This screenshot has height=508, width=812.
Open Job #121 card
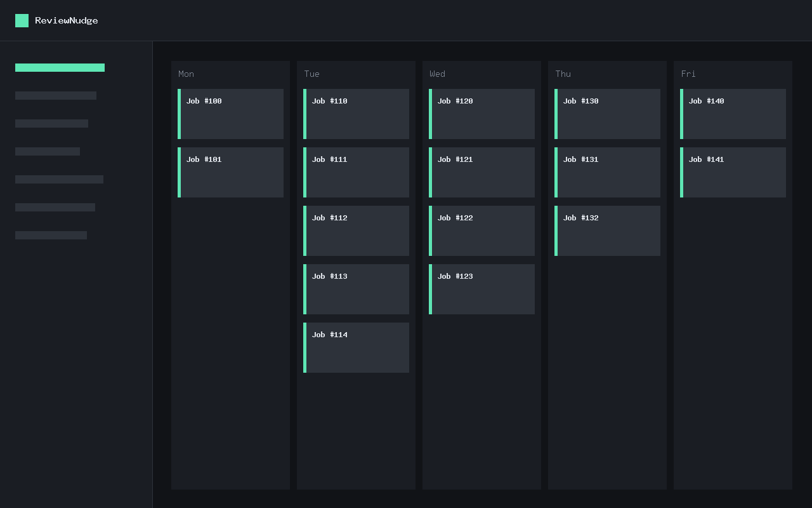(481, 172)
